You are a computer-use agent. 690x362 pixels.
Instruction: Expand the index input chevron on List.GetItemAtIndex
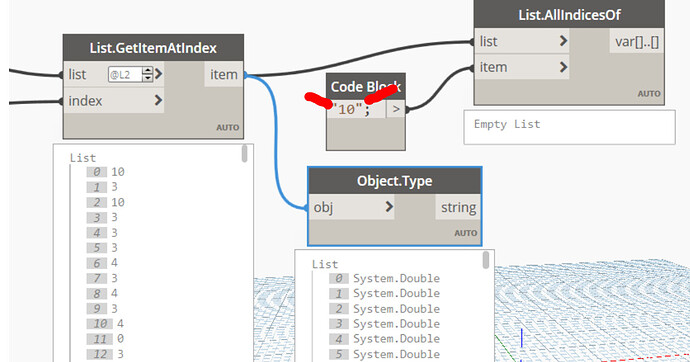click(158, 100)
